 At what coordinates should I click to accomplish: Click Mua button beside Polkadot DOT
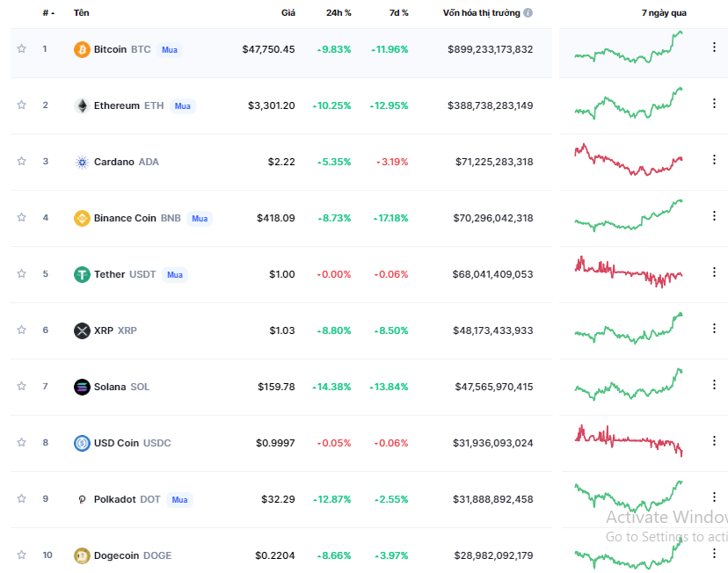[x=179, y=500]
